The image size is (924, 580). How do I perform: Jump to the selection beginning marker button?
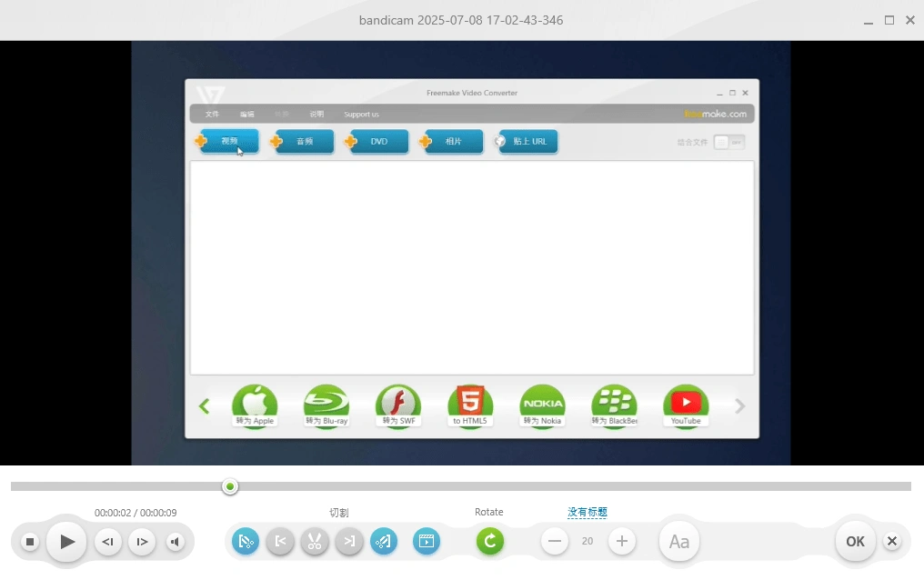[280, 542]
